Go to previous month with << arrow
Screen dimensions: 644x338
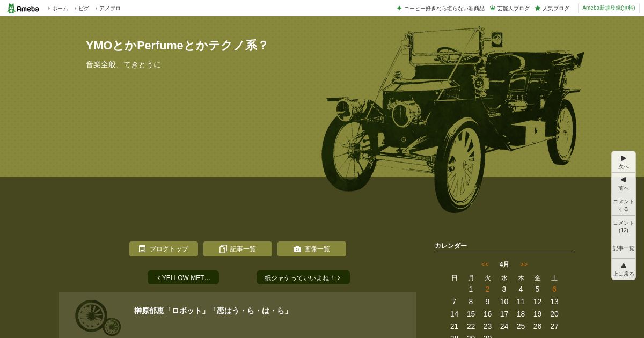485,264
